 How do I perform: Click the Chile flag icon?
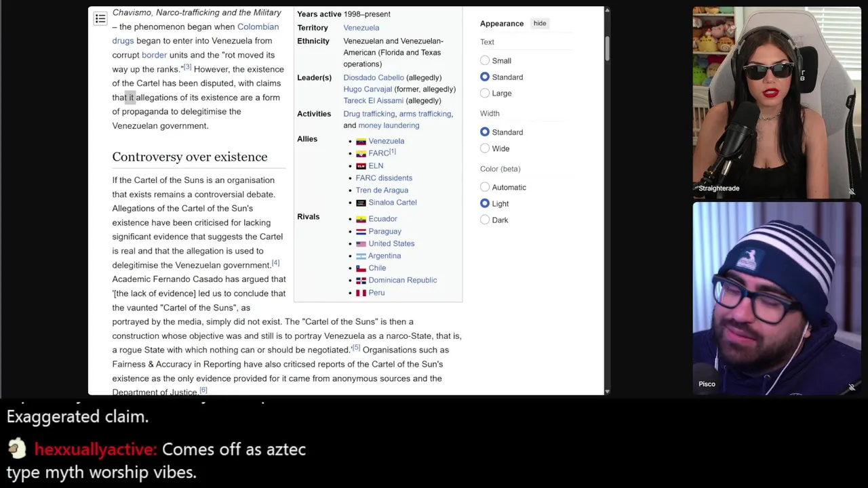pyautogui.click(x=361, y=268)
